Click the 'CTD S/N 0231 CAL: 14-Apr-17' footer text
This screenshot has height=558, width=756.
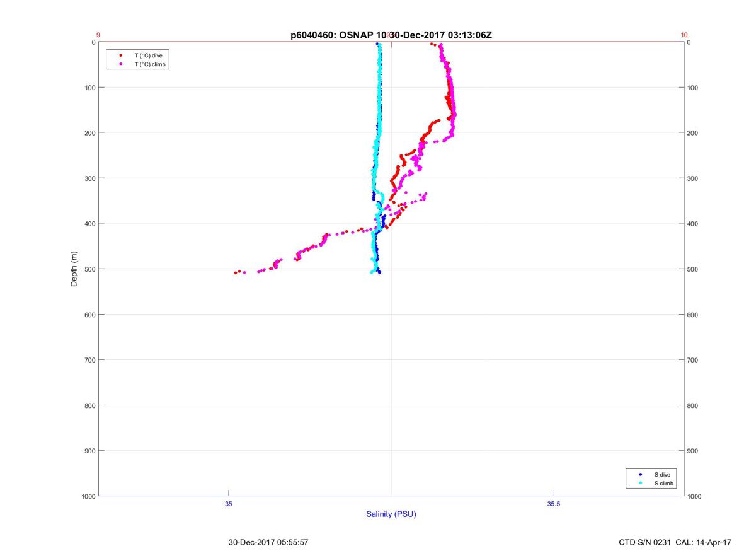(675, 542)
